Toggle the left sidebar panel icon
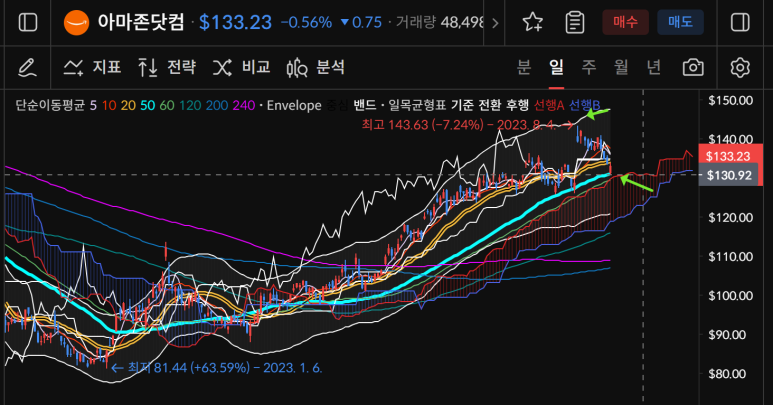 pos(28,22)
